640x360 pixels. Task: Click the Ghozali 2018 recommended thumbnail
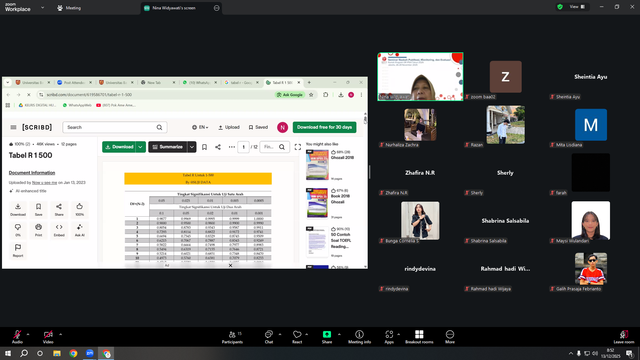tap(317, 165)
